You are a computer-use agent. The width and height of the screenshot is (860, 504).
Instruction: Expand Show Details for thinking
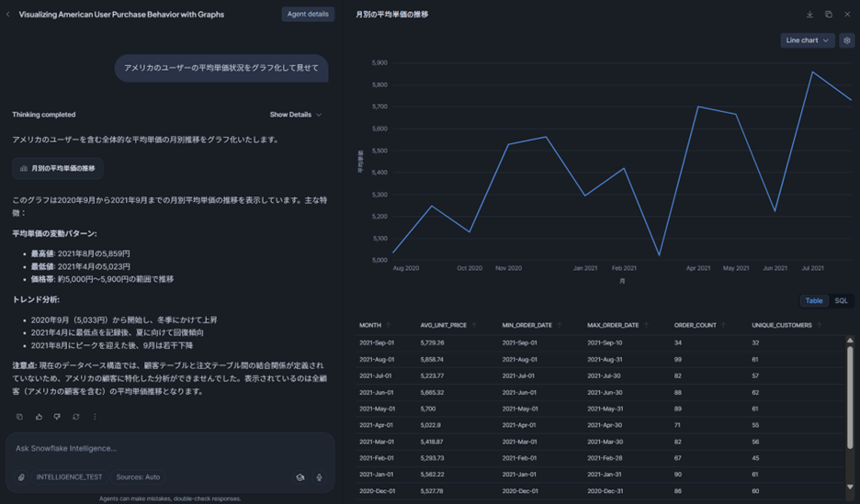295,115
